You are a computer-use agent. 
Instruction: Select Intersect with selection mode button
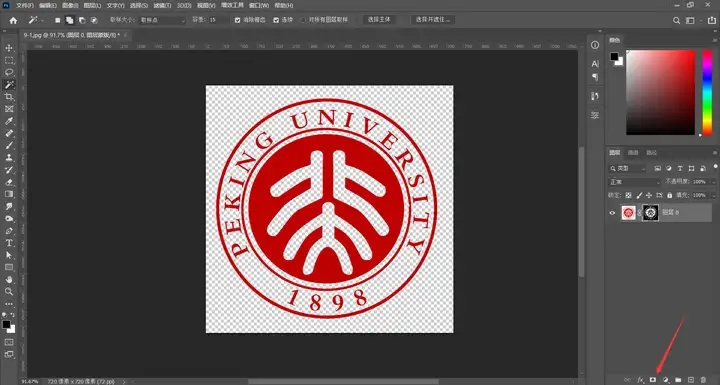coord(94,20)
